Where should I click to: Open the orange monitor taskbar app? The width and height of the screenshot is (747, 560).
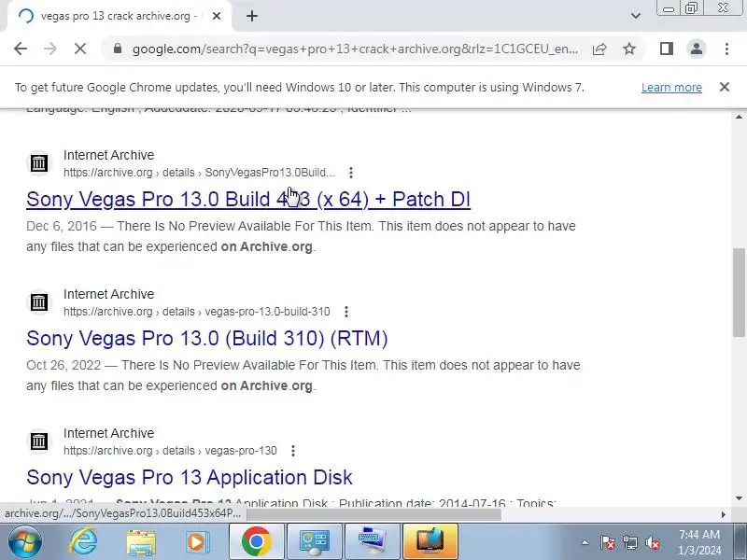pyautogui.click(x=430, y=542)
